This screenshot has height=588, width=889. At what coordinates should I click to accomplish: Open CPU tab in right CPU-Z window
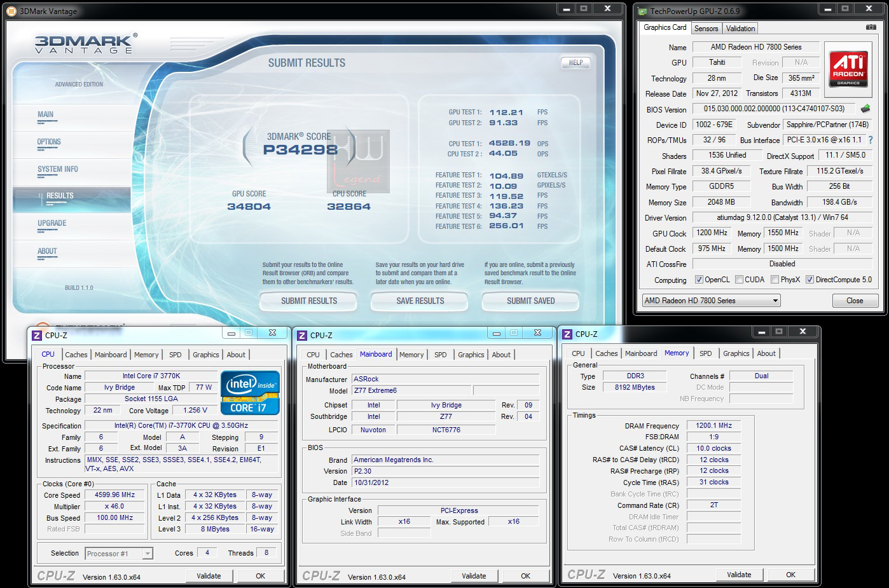click(578, 353)
